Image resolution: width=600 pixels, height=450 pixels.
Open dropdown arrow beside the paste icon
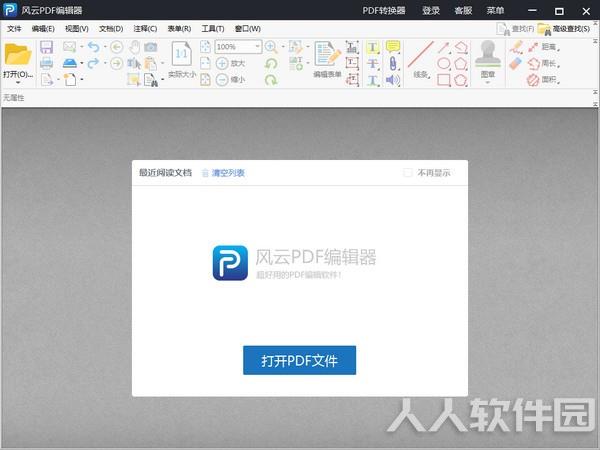click(162, 63)
